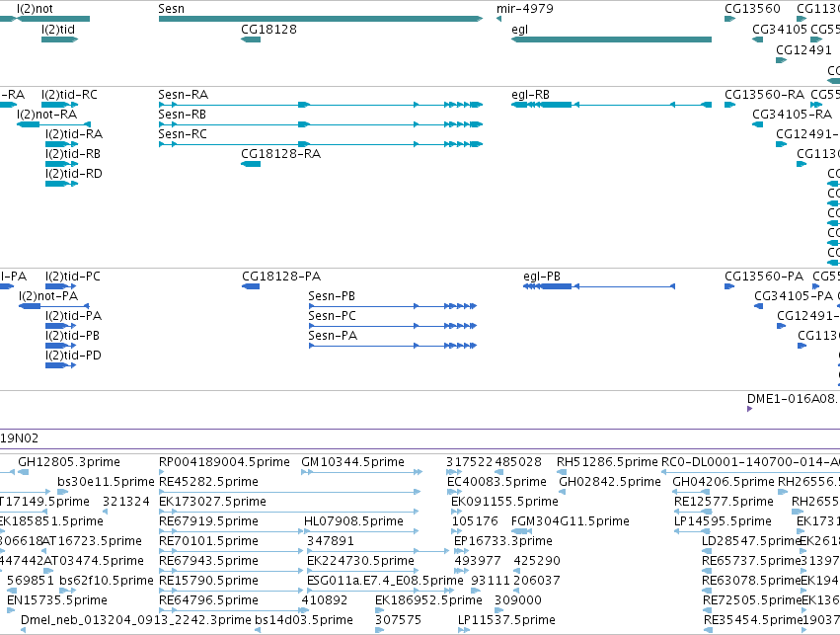Select the l(2)tid-PB protein feature
Screen dimensions: 840x635
[60, 346]
